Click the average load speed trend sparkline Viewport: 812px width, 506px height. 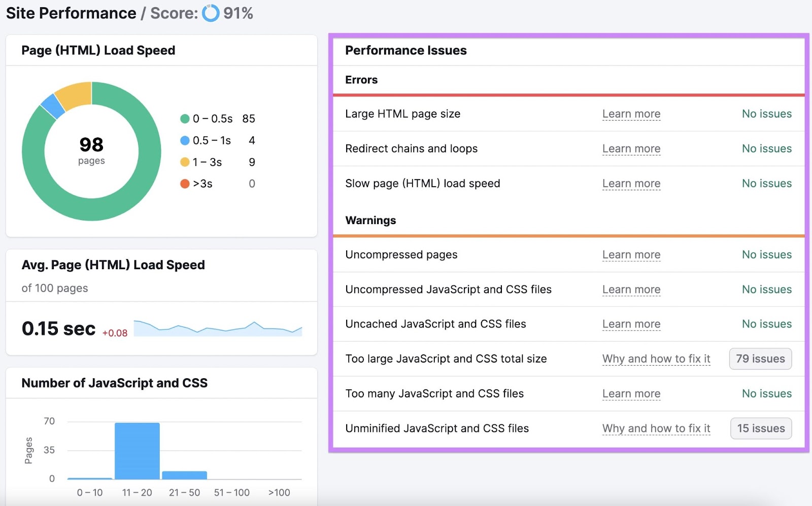click(218, 329)
